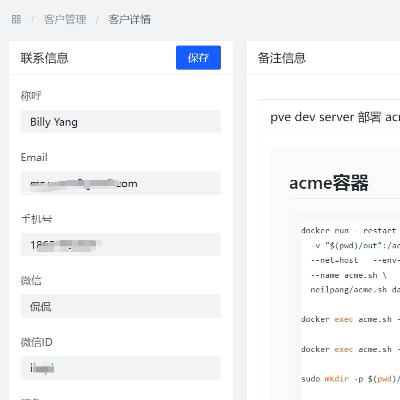Click the neilpang/acme.sh code line
This screenshot has width=400, height=400.
point(355,290)
